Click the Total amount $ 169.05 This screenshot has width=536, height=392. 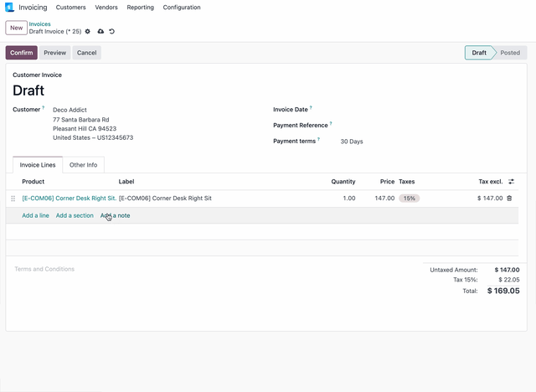pos(503,291)
